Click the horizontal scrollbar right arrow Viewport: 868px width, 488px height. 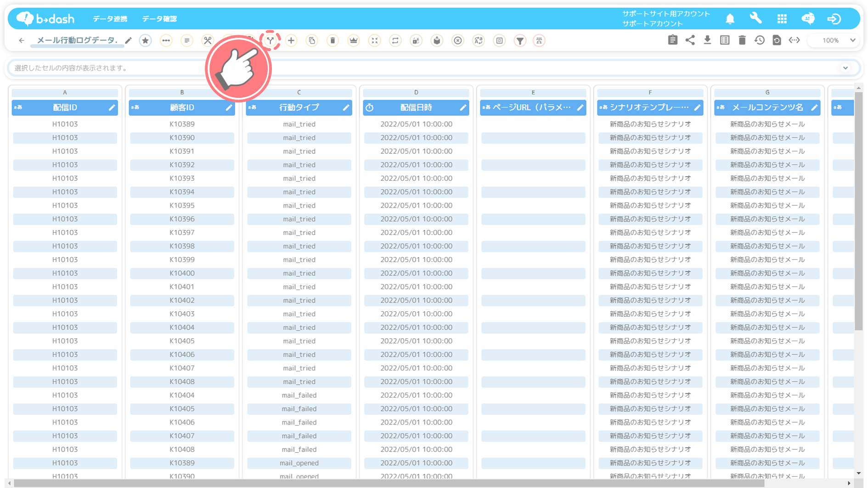coord(849,483)
